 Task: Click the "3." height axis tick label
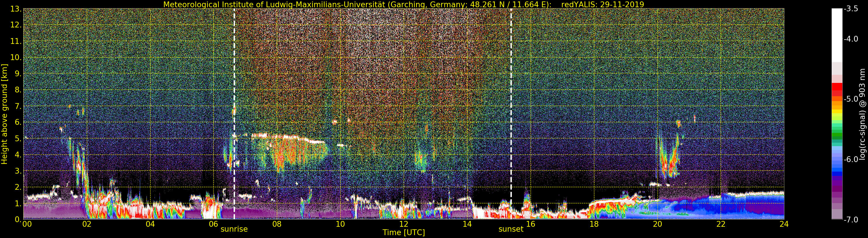18,171
